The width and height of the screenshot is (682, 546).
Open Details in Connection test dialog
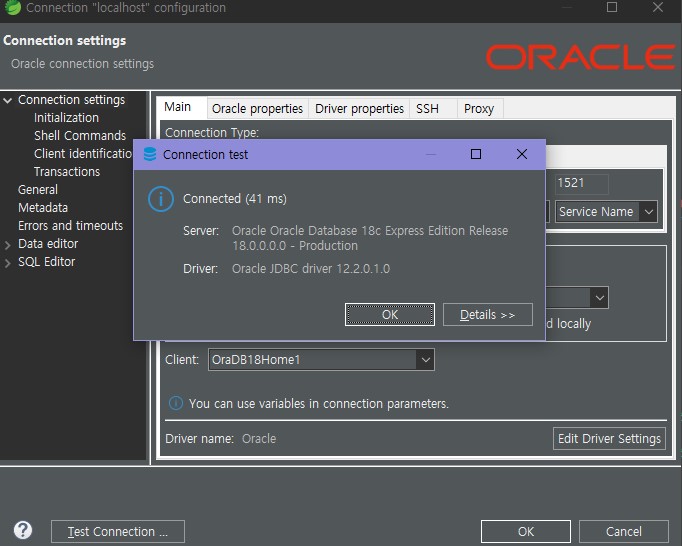click(488, 315)
